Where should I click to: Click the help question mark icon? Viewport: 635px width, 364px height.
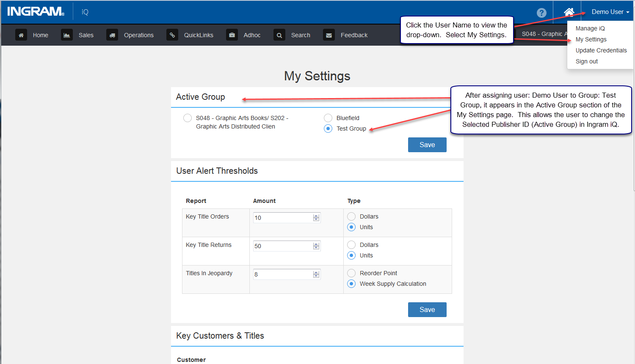point(541,13)
